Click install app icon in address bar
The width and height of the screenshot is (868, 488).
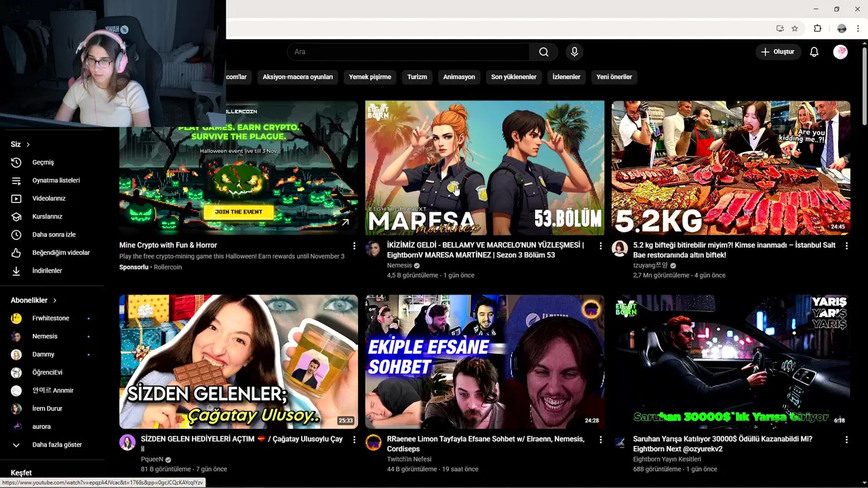click(780, 28)
